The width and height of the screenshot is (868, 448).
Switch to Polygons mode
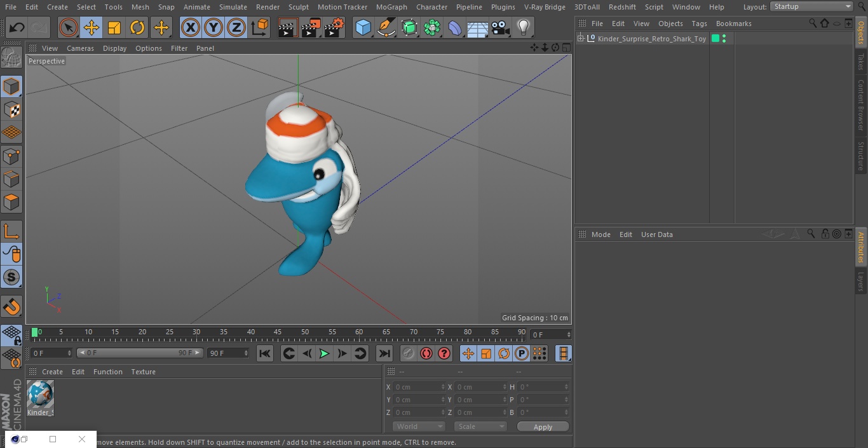click(11, 203)
